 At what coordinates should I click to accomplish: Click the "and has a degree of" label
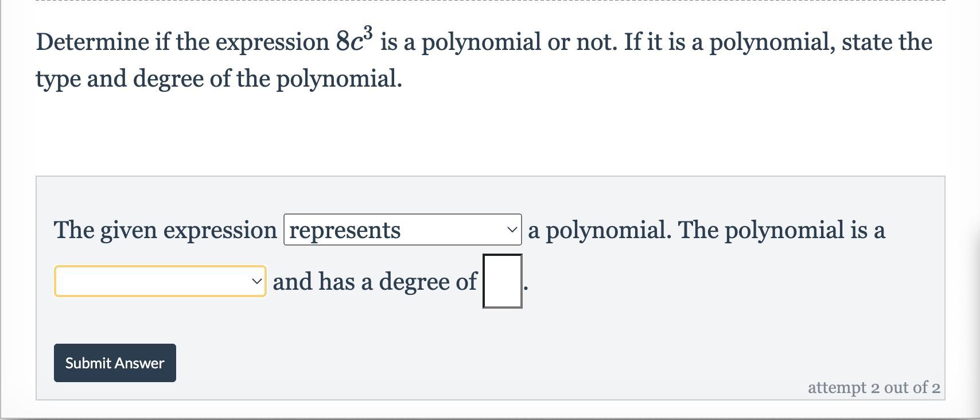(375, 281)
